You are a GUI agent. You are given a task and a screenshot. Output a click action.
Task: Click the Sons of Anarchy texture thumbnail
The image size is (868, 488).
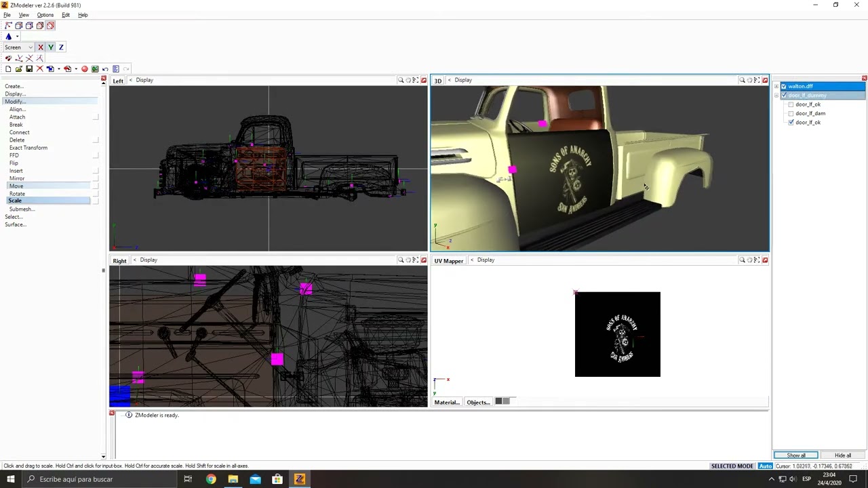617,334
